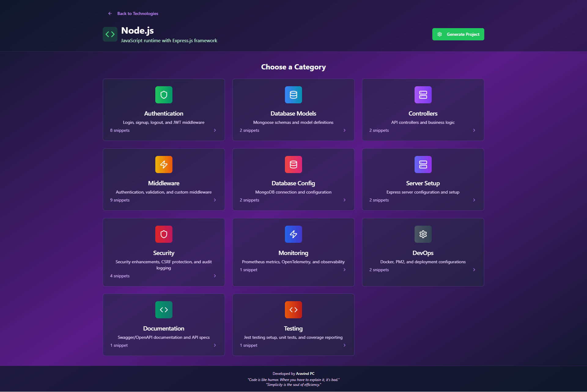587x392 pixels.
Task: Click the '9 snippets' count text
Action: pyautogui.click(x=120, y=200)
